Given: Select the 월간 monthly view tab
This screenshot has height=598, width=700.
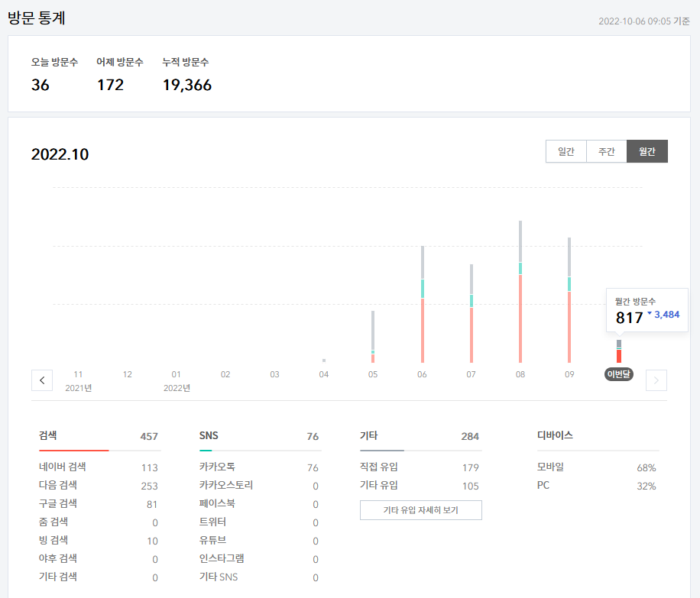Looking at the screenshot, I should (647, 151).
